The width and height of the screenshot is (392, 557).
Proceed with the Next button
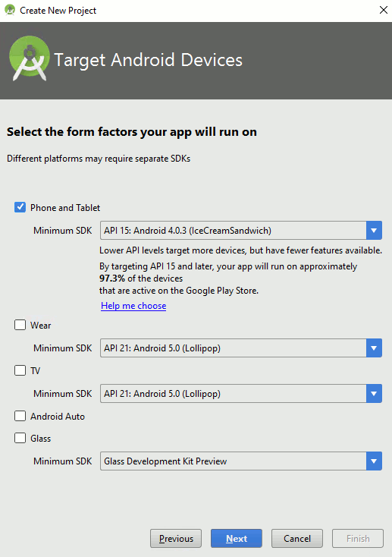coord(237,539)
